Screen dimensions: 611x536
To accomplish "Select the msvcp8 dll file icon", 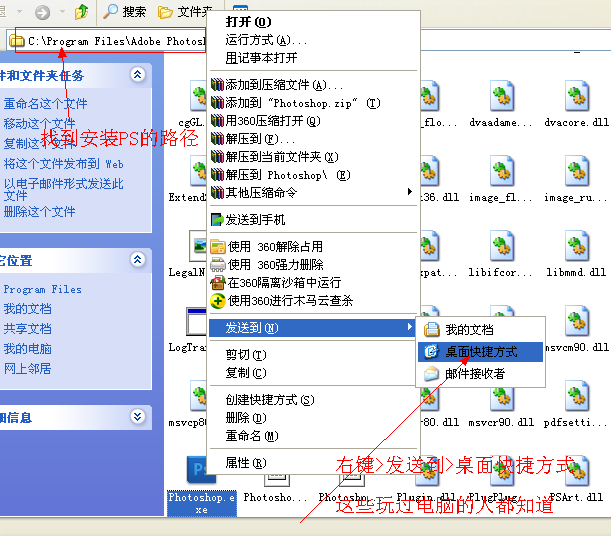I will pos(198,395).
